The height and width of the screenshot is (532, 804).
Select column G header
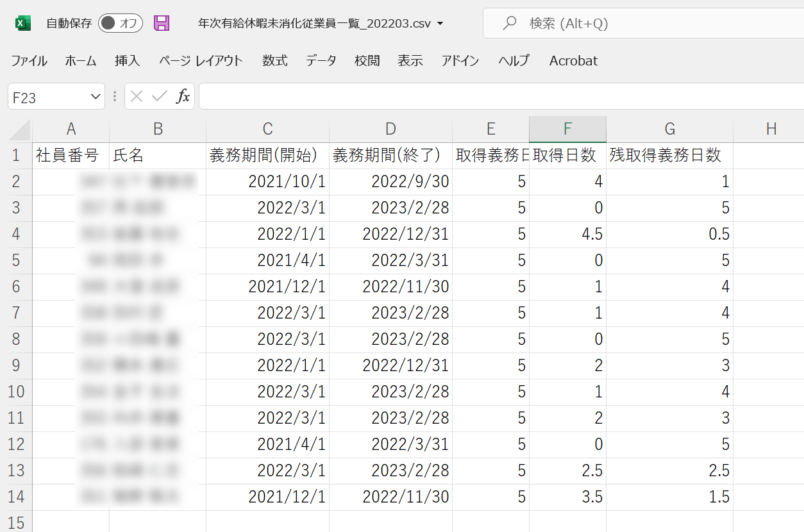click(x=669, y=129)
